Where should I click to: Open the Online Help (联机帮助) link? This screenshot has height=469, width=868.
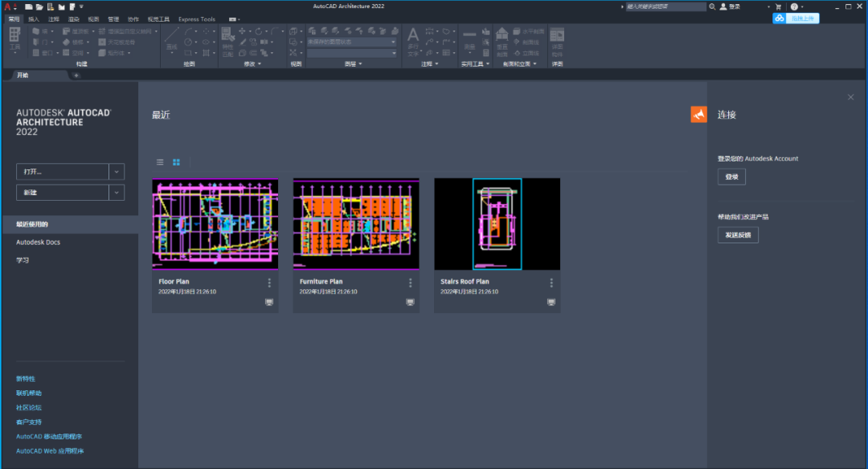click(29, 394)
